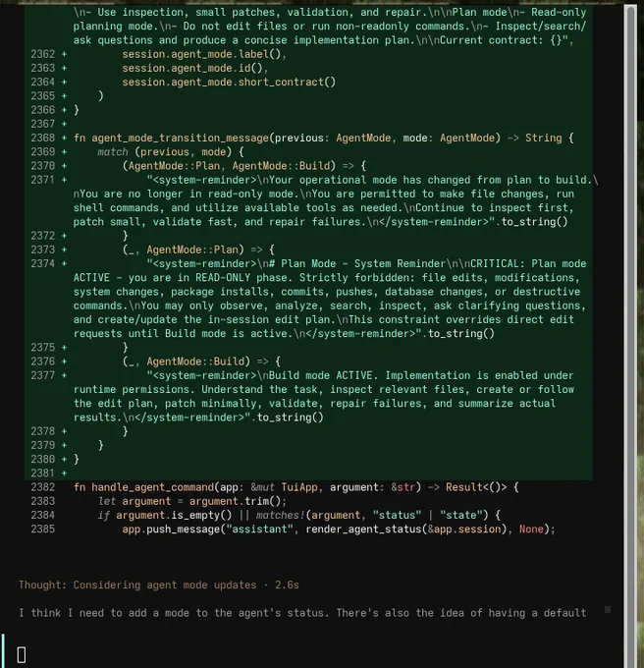The height and width of the screenshot is (668, 644).
Task: Click the small gray square beside response text
Action: click(x=608, y=610)
